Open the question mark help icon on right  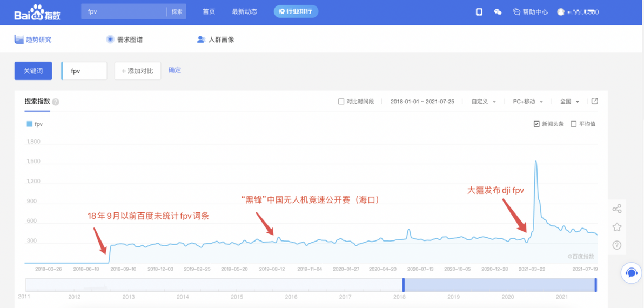pyautogui.click(x=616, y=245)
